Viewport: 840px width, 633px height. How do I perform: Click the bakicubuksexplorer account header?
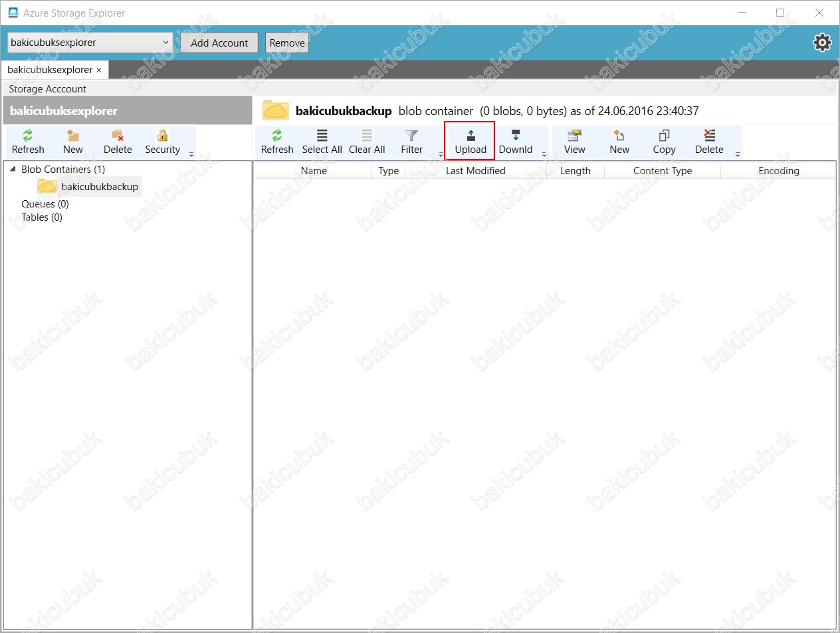tap(64, 111)
